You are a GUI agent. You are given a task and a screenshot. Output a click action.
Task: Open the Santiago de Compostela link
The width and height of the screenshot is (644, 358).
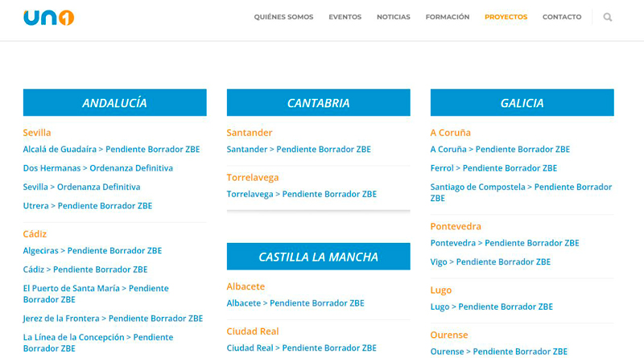pyautogui.click(x=521, y=192)
